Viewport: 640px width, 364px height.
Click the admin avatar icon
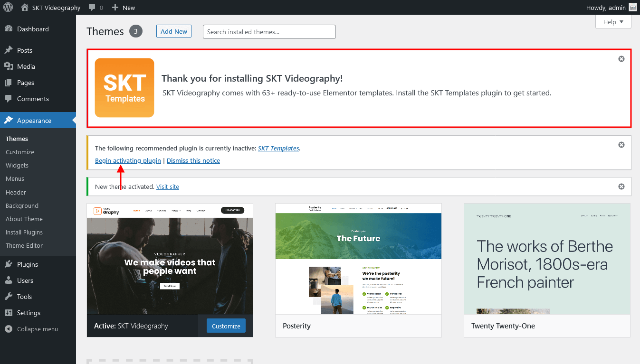click(x=632, y=8)
